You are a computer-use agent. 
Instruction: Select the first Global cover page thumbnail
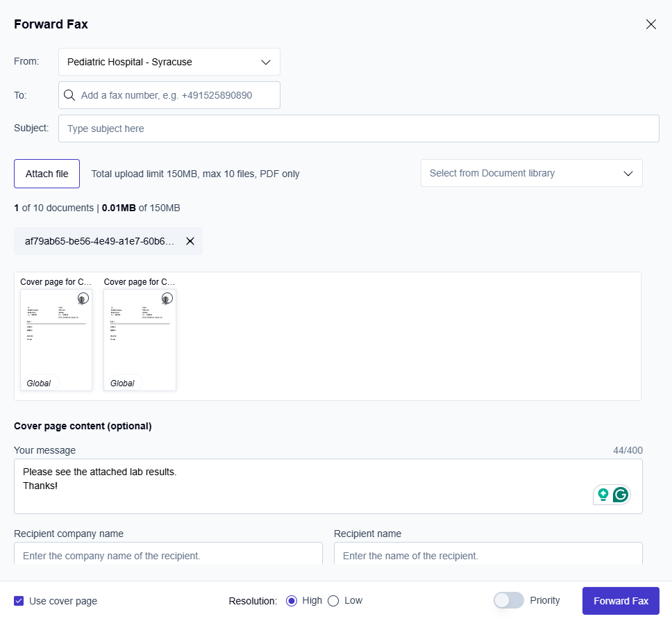click(x=56, y=340)
